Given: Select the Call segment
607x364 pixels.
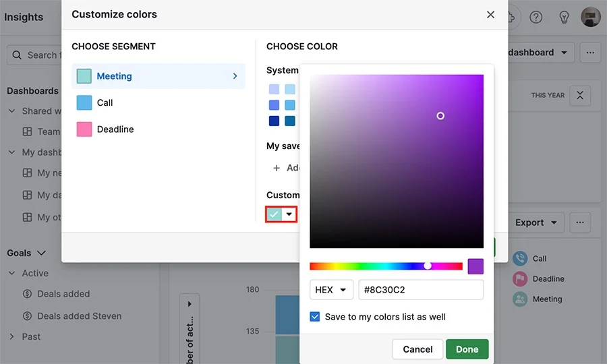Looking at the screenshot, I should click(158, 103).
